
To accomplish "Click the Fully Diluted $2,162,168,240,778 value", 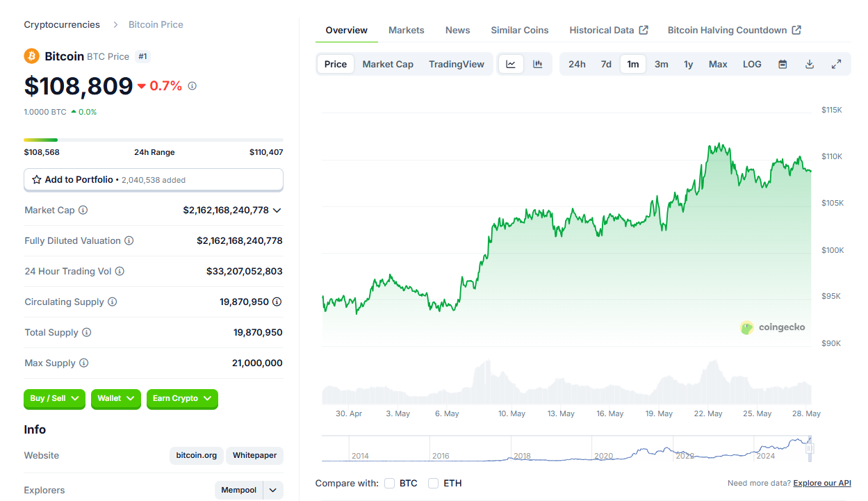I will click(240, 240).
